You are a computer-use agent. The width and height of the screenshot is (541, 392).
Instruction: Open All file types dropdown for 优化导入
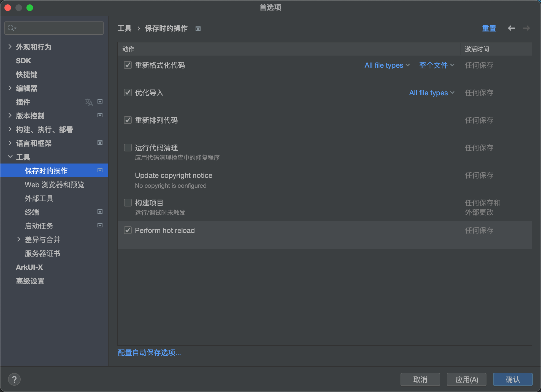click(432, 93)
